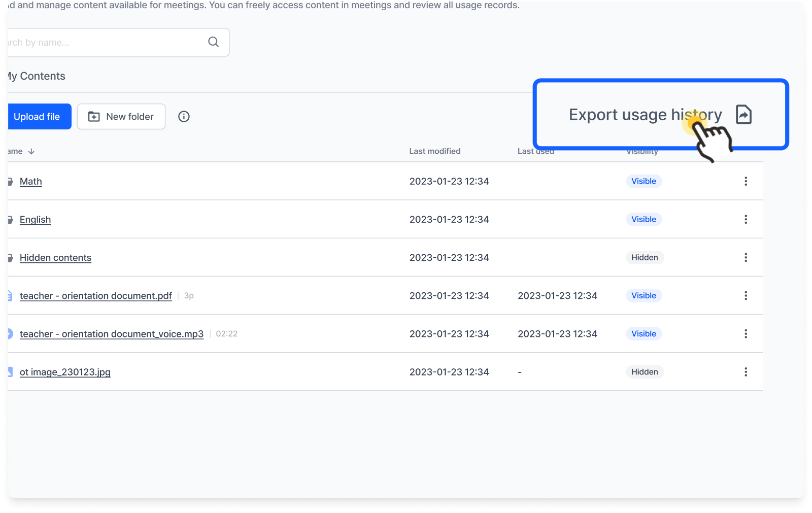Click the Upload file button
Image resolution: width=812 pixels, height=513 pixels.
(x=40, y=117)
